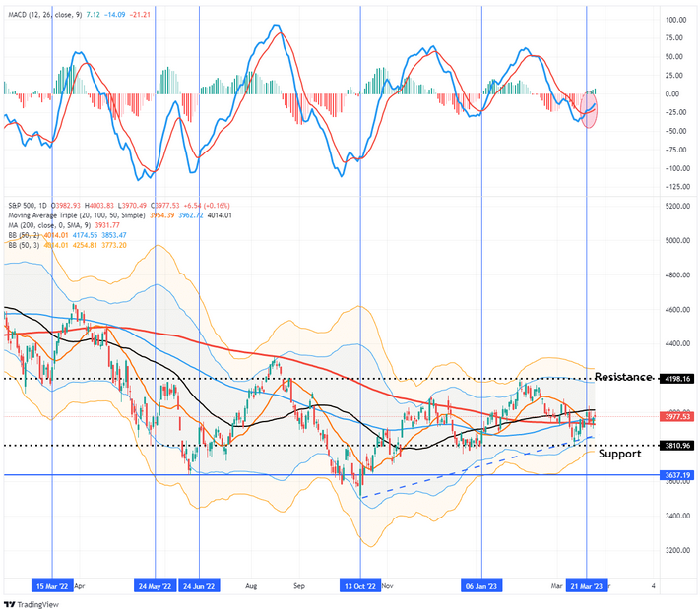Screen dimensions: 700x609
Task: Click the -125.00 MACD axis value
Action: tap(677, 187)
